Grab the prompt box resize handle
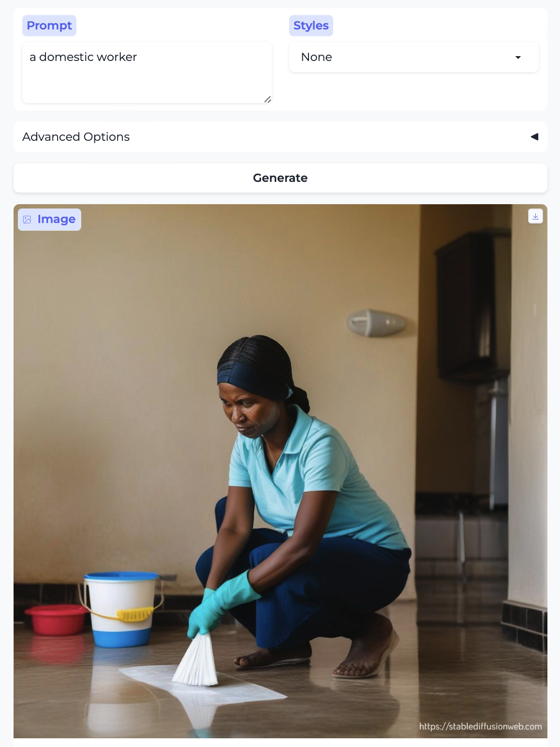Screen dimensions: 560x747 pos(267,99)
